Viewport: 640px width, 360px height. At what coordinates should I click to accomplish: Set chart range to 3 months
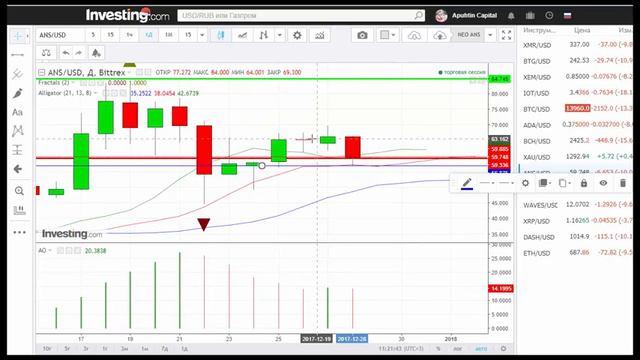point(125,349)
